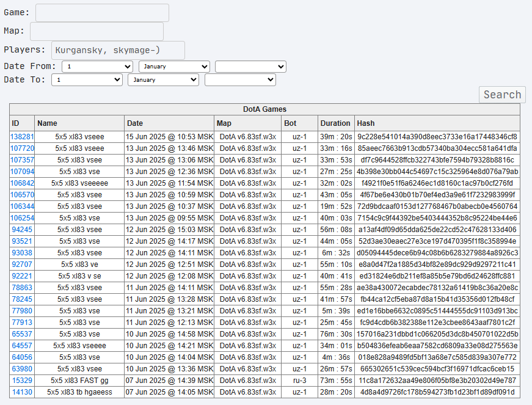Open game ID 107720 link
The height and width of the screenshot is (405, 532).
[22, 148]
